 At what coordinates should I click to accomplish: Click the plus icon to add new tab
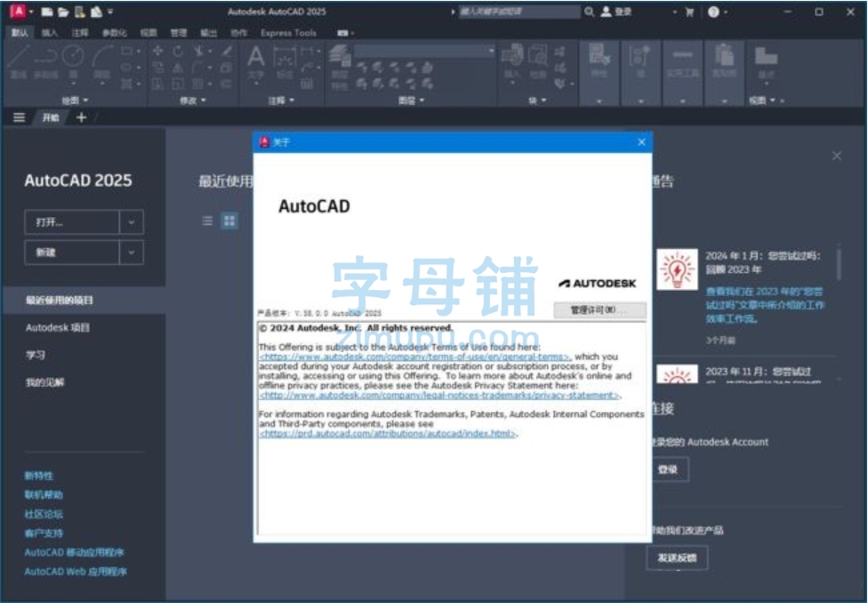tap(82, 117)
